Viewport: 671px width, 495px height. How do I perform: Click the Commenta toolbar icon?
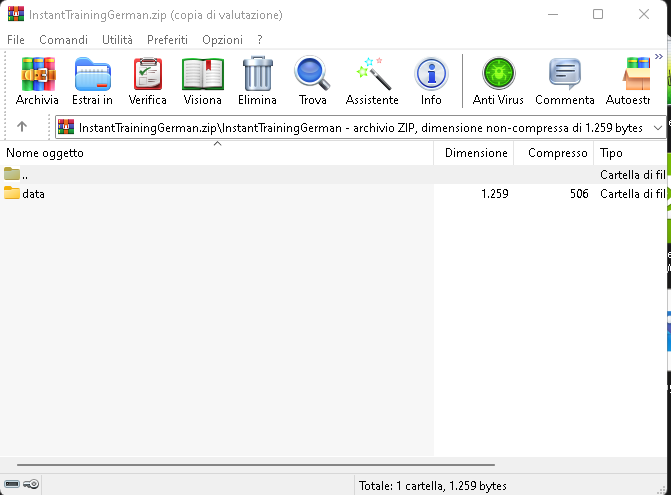(x=565, y=81)
